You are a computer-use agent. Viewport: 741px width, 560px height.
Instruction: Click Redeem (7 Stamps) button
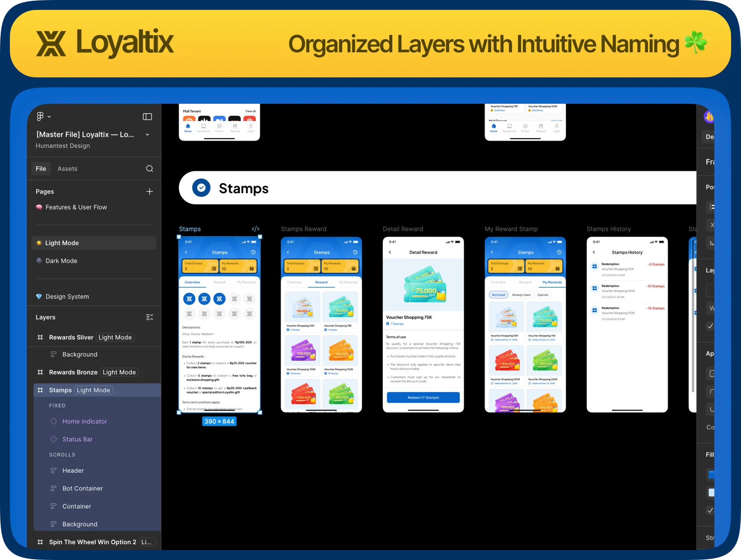tap(423, 397)
